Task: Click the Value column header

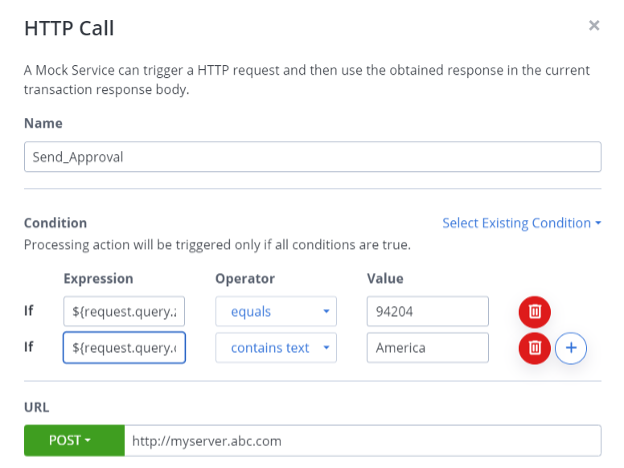Action: point(385,279)
